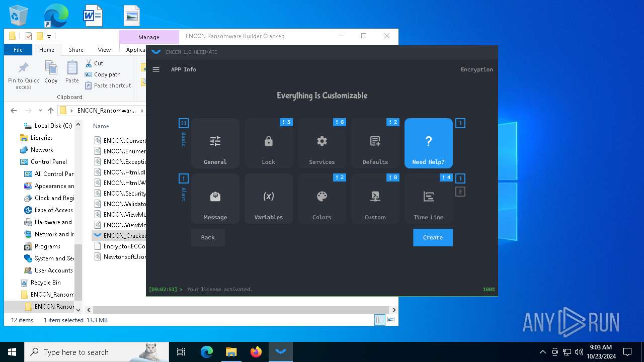Image resolution: width=644 pixels, height=362 pixels.
Task: Select the Newtonsoft.Json file
Action: coord(120,256)
